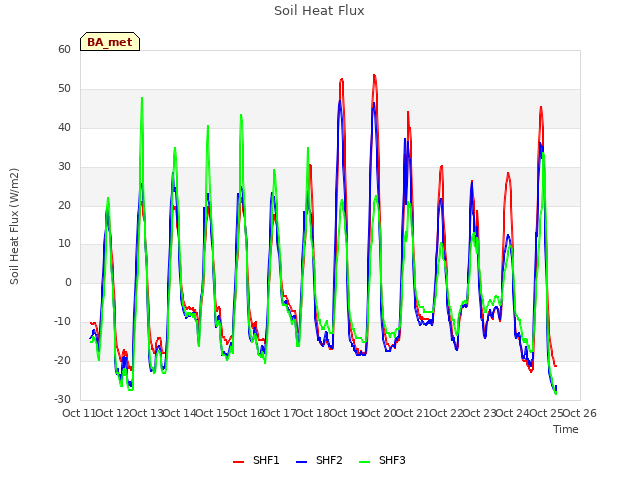Toggle the SHF3 legend entry
Viewport: 640px width, 480px height.
382,460
